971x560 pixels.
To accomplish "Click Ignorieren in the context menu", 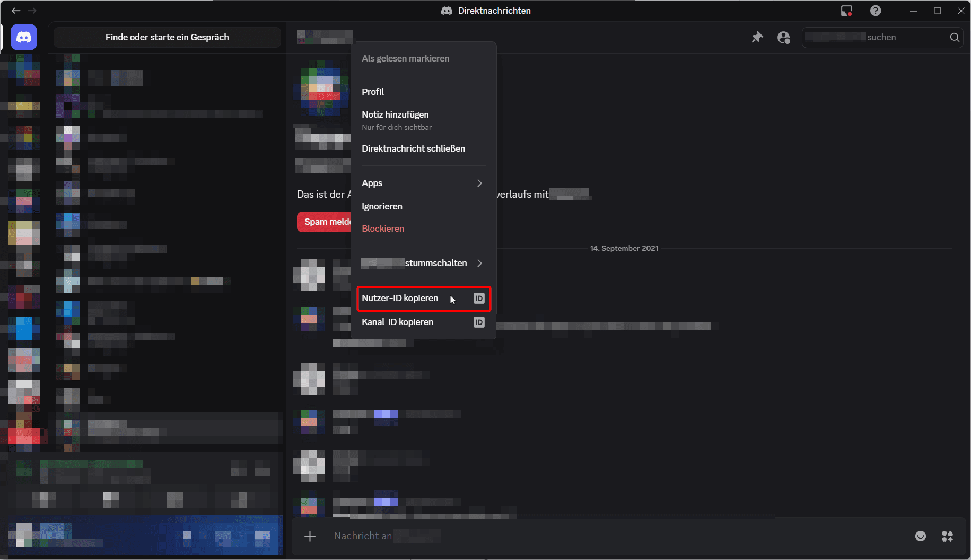I will [382, 206].
